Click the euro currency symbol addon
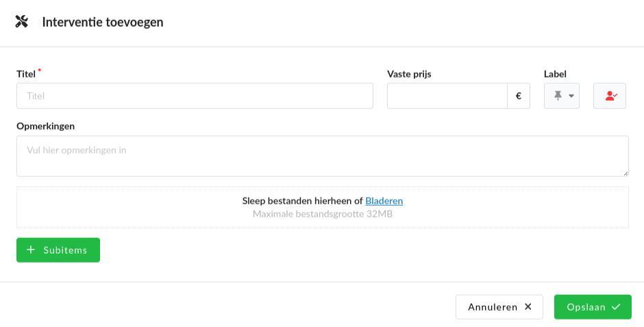The width and height of the screenshot is (644, 327). pyautogui.click(x=519, y=96)
